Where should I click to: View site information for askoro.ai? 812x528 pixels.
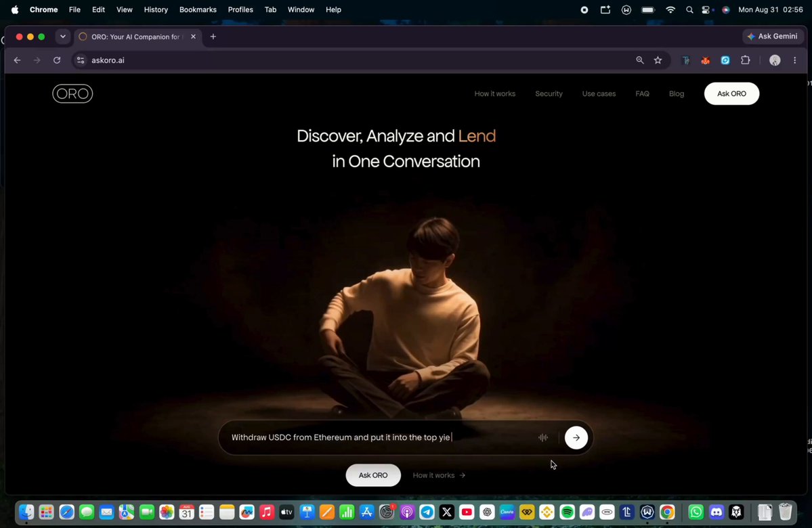pos(81,60)
